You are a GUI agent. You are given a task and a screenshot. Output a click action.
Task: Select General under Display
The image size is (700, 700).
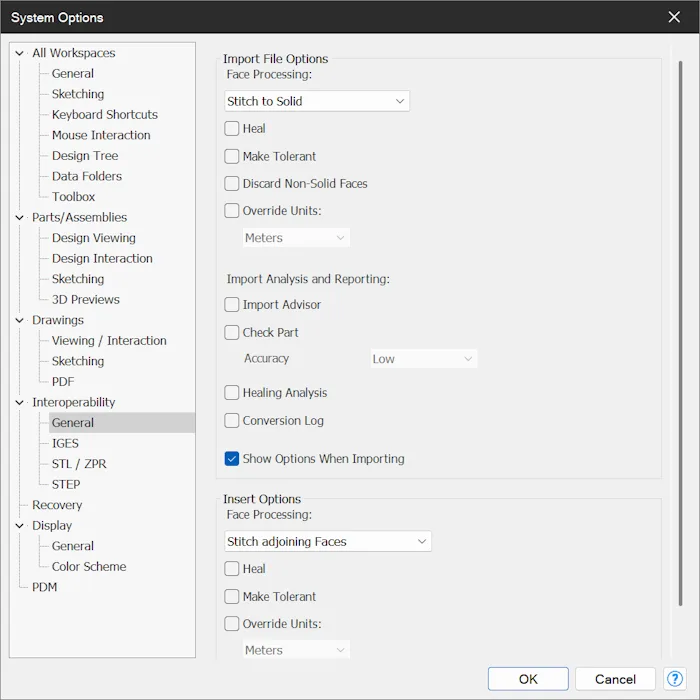point(73,546)
